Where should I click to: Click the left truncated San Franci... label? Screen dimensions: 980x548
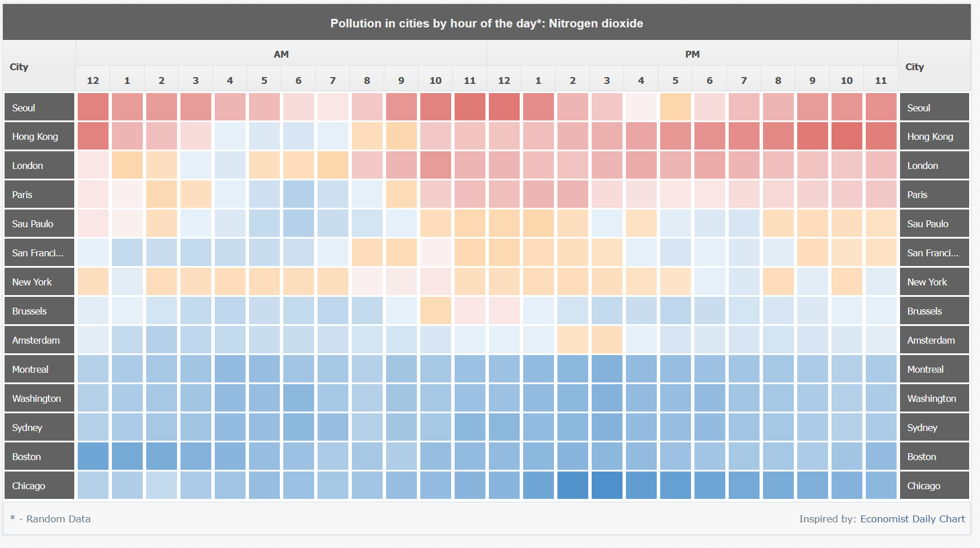pyautogui.click(x=39, y=253)
